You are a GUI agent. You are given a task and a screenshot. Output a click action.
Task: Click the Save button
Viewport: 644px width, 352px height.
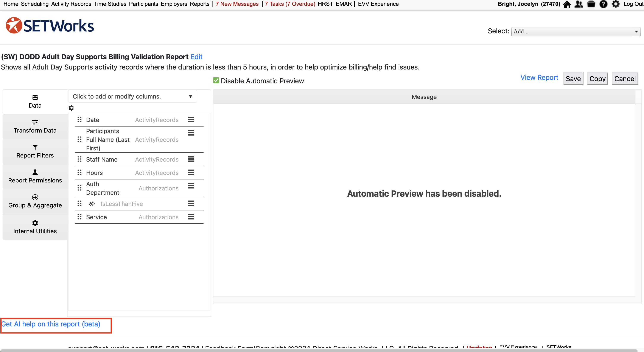click(x=573, y=79)
